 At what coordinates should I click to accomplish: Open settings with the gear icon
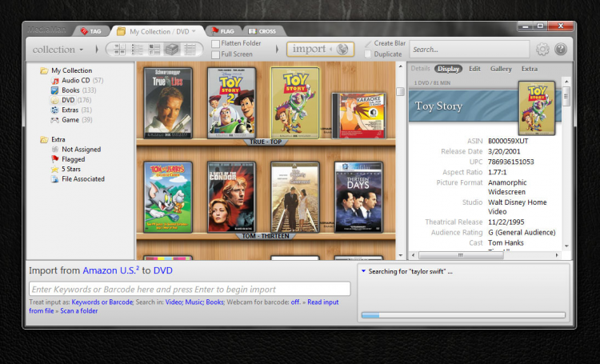tap(542, 50)
